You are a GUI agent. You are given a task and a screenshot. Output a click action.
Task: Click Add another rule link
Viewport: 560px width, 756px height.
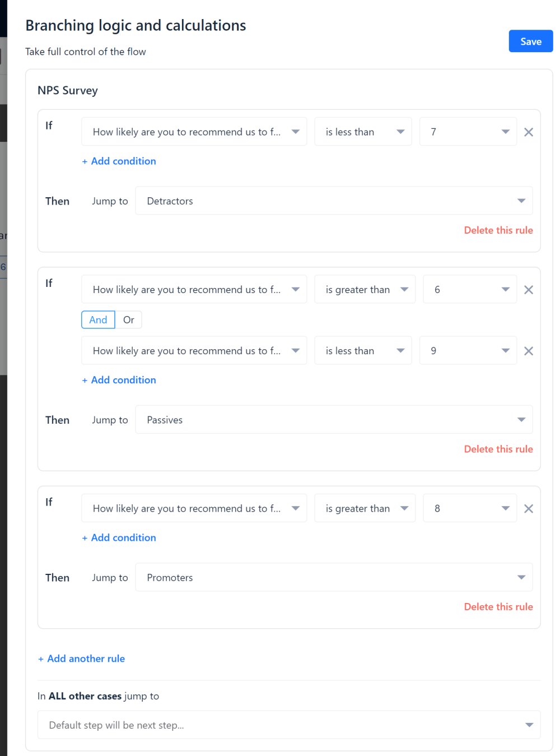82,658
